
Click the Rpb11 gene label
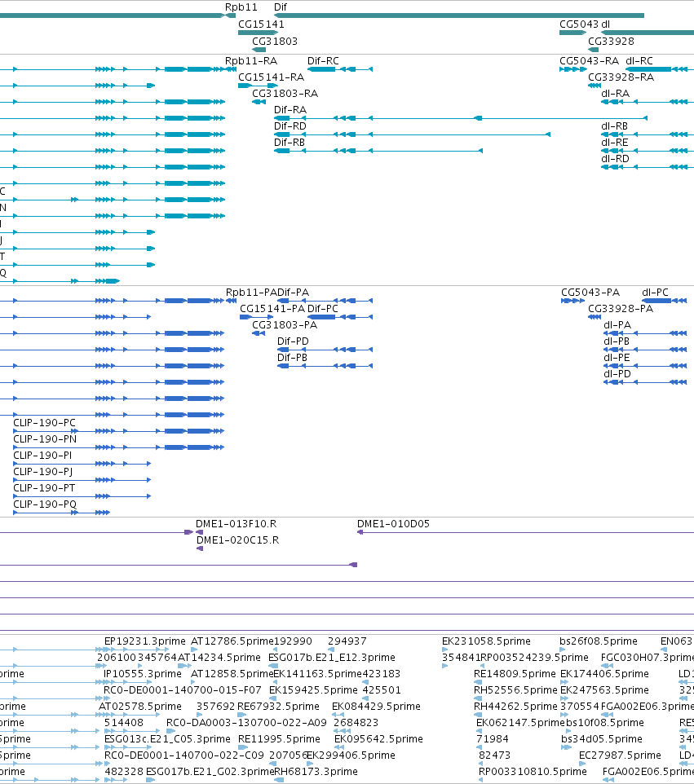(241, 7)
